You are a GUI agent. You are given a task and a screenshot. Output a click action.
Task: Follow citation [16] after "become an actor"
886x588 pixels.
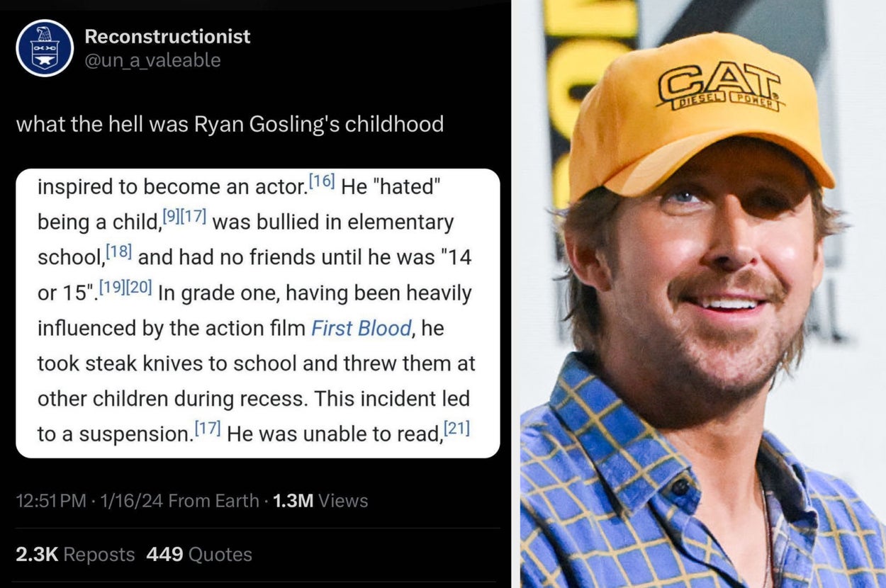click(x=321, y=182)
